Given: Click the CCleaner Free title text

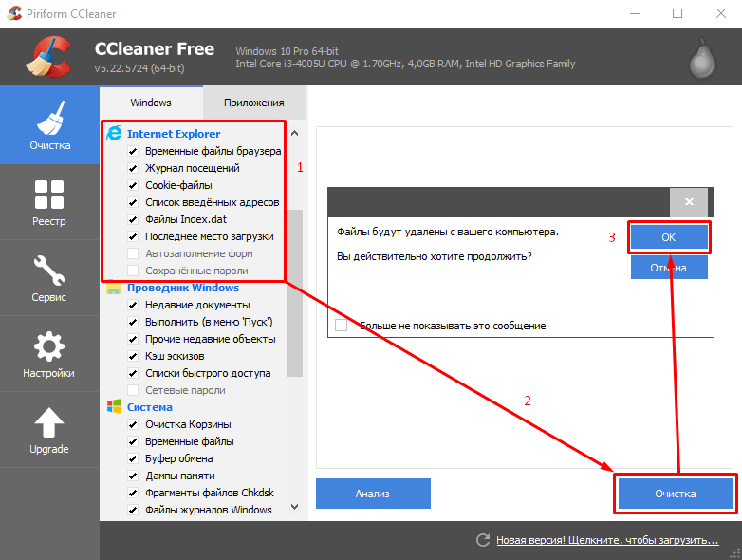Looking at the screenshot, I should click(x=155, y=48).
